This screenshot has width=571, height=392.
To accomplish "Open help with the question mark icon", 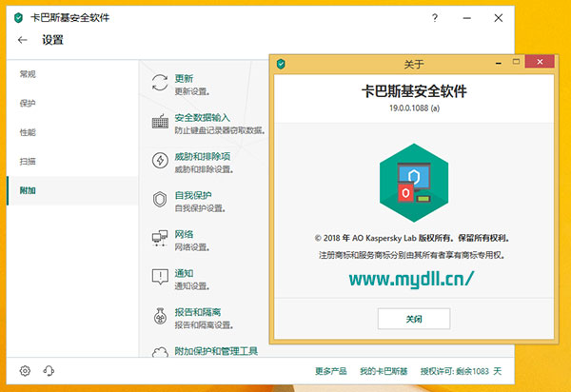I will pos(435,18).
